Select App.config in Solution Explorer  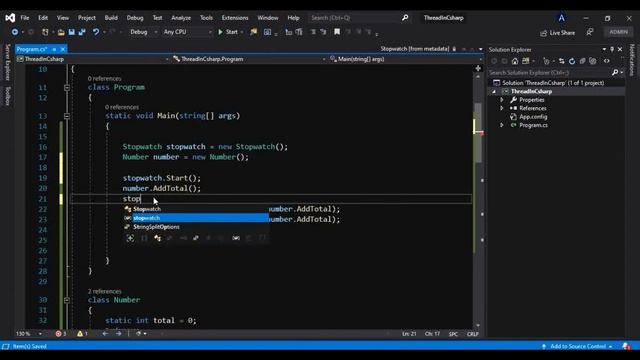533,117
